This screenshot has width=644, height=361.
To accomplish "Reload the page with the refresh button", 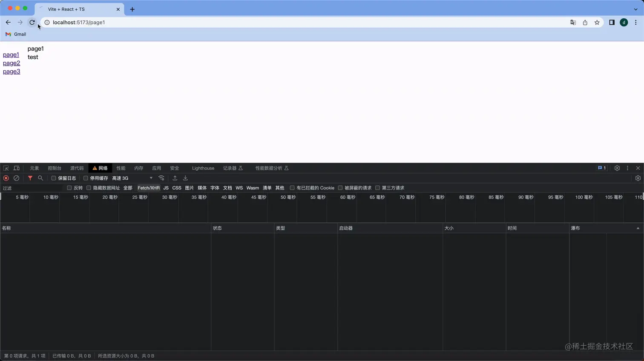I will coord(32,23).
